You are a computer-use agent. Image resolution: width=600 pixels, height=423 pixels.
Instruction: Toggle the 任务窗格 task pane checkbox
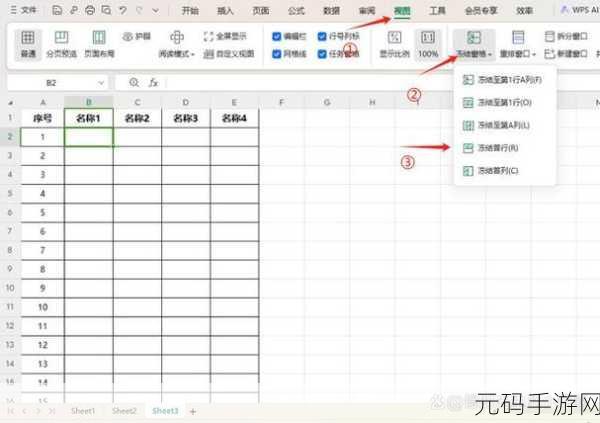(x=322, y=54)
